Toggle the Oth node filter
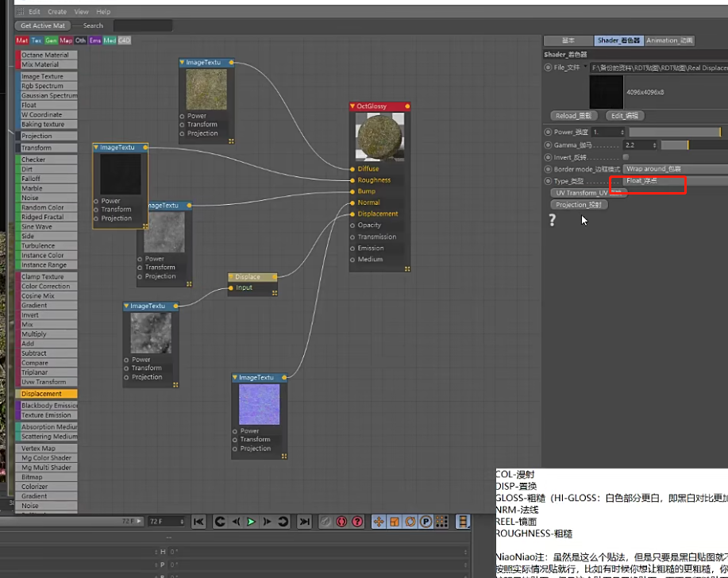The height and width of the screenshot is (578, 728). pos(80,40)
